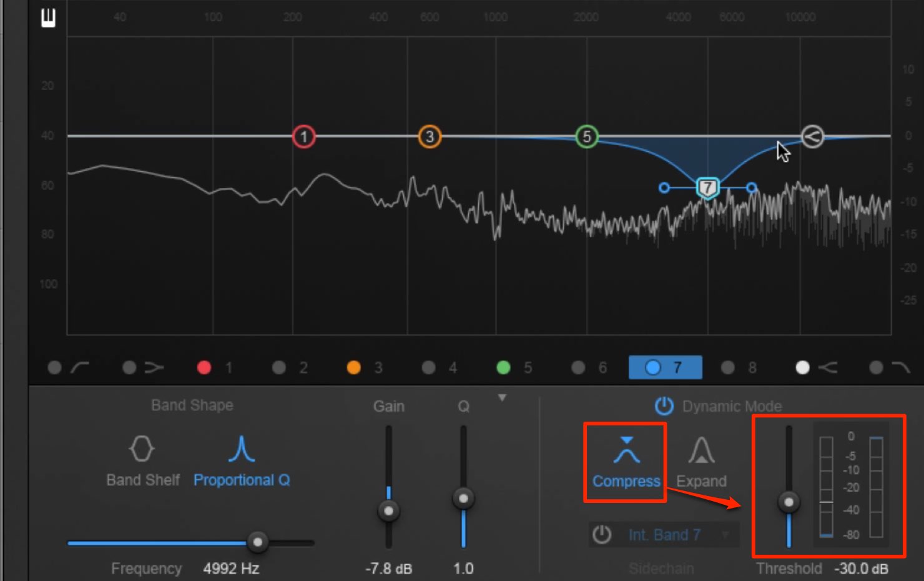The width and height of the screenshot is (924, 581).
Task: Click the Frequency slider handle
Action: coord(257,542)
